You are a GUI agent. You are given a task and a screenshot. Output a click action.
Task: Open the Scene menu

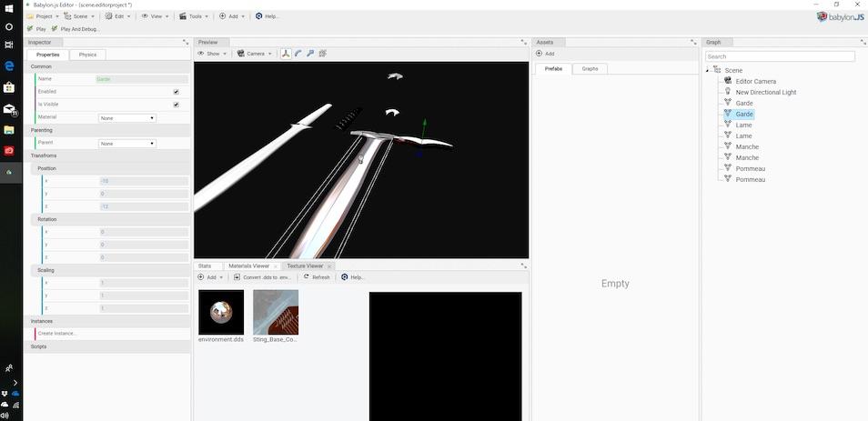[x=79, y=16]
